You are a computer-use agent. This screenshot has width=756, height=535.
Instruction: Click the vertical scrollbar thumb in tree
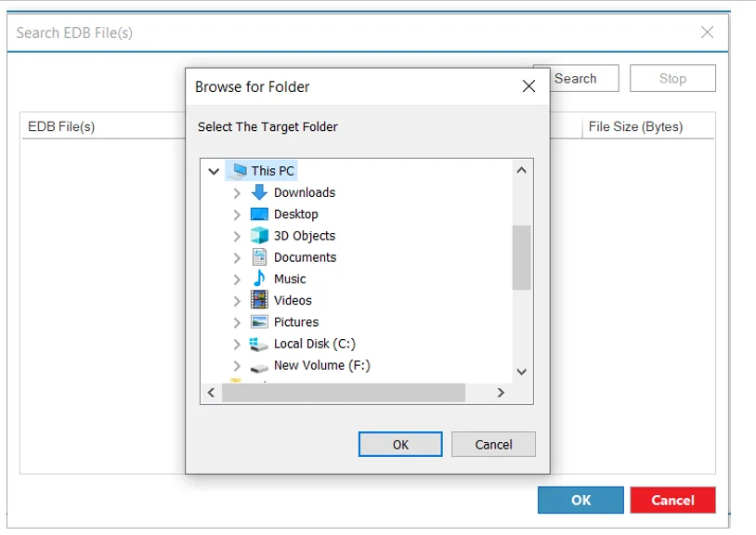(521, 257)
